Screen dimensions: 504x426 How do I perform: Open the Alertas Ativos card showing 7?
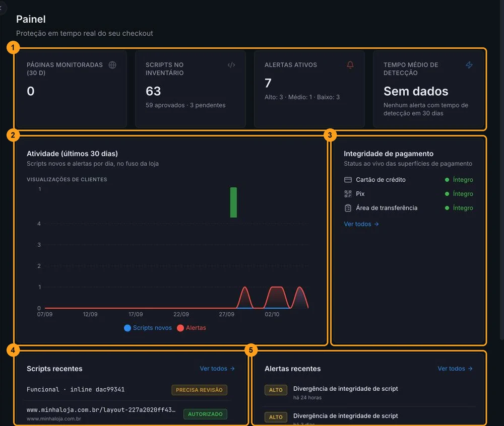tap(309, 89)
